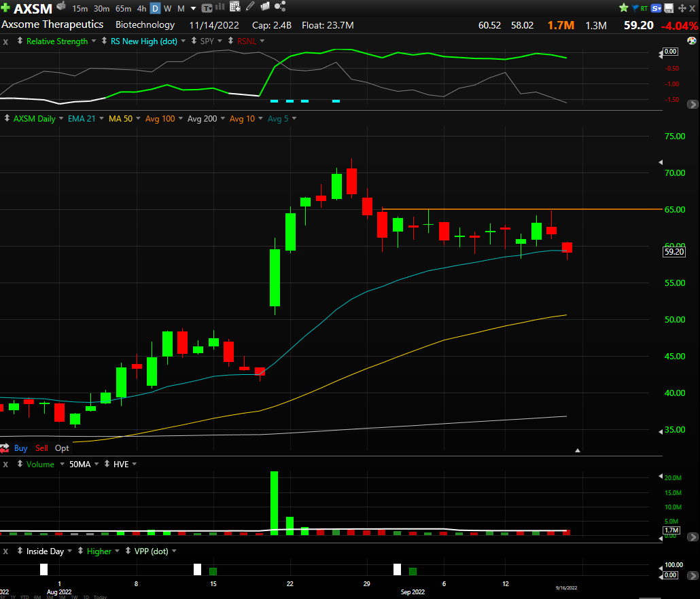The width and height of the screenshot is (700, 599).
Task: Click reorder arrows beside Volume
Action: pos(20,464)
